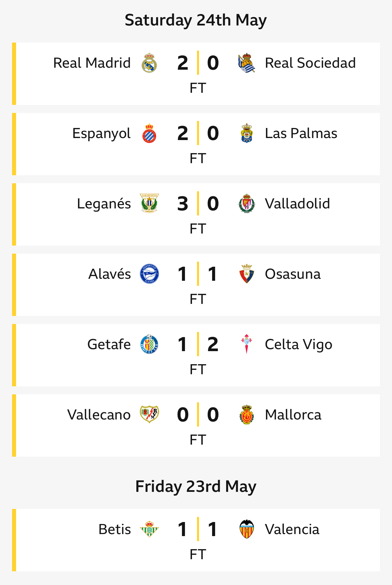Viewport: 392px width, 585px height.
Task: Click the Espanyol club badge
Action: [149, 133]
